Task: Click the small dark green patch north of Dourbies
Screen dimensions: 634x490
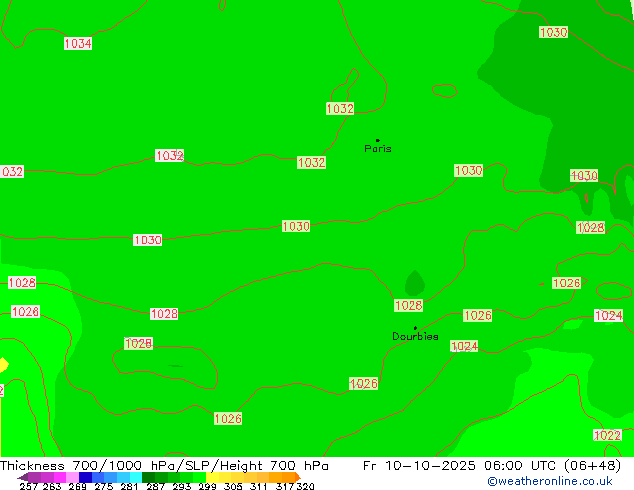Action: [x=415, y=283]
